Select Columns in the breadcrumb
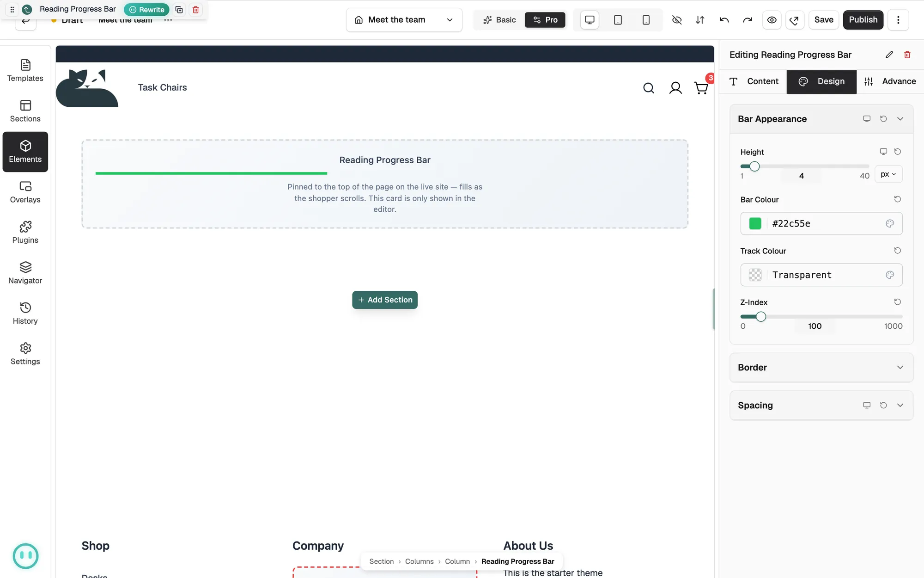924x578 pixels. tap(419, 561)
